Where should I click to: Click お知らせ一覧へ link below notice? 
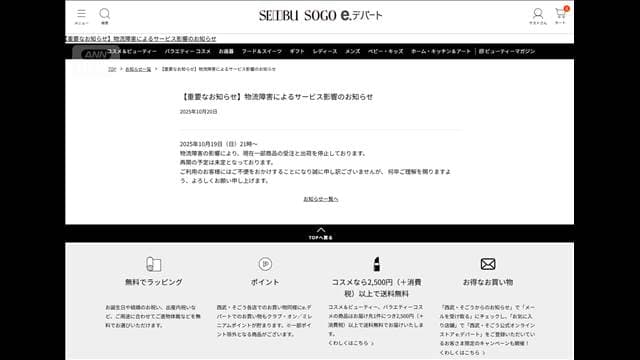(x=321, y=199)
